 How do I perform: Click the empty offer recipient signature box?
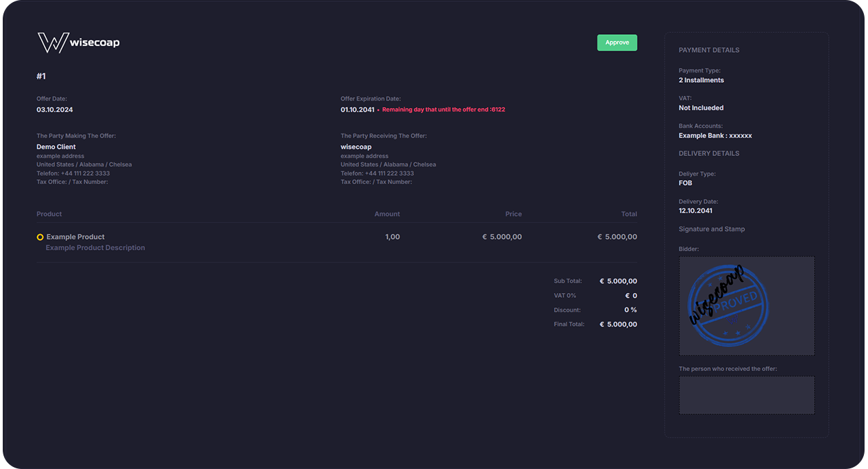point(746,395)
